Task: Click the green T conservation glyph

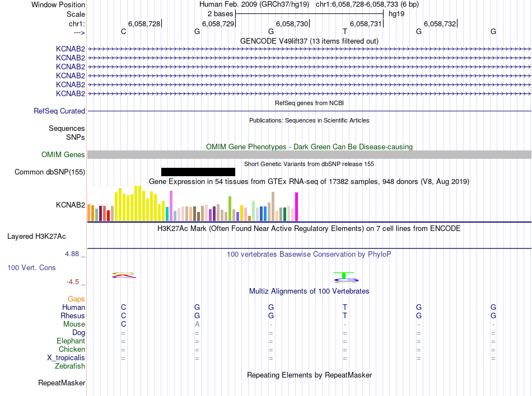Action: [x=344, y=275]
